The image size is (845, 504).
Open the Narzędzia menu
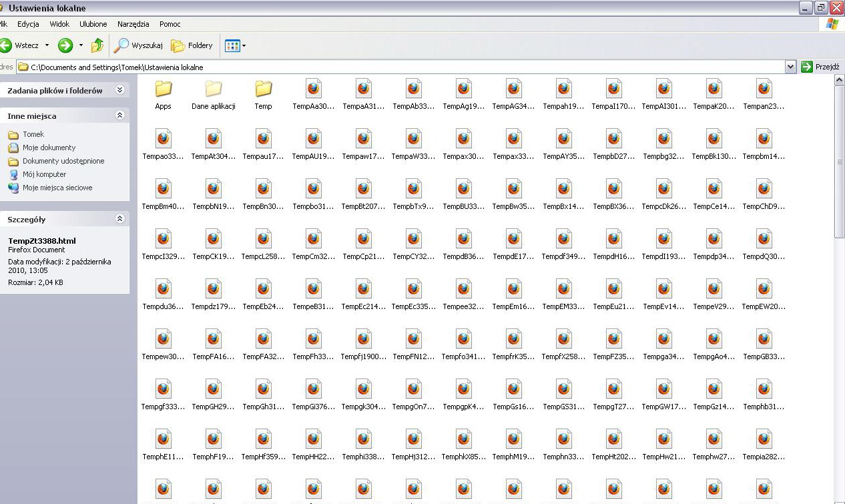pos(133,24)
